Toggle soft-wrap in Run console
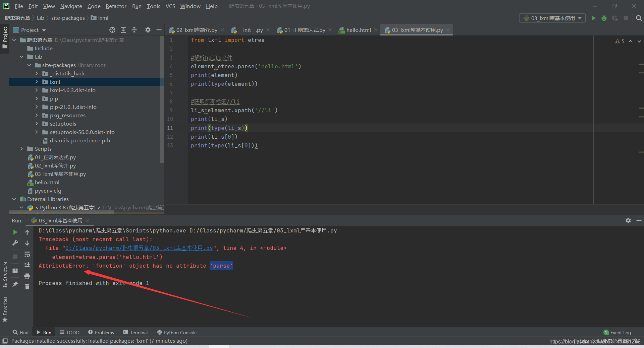The image size is (644, 348). (x=27, y=254)
